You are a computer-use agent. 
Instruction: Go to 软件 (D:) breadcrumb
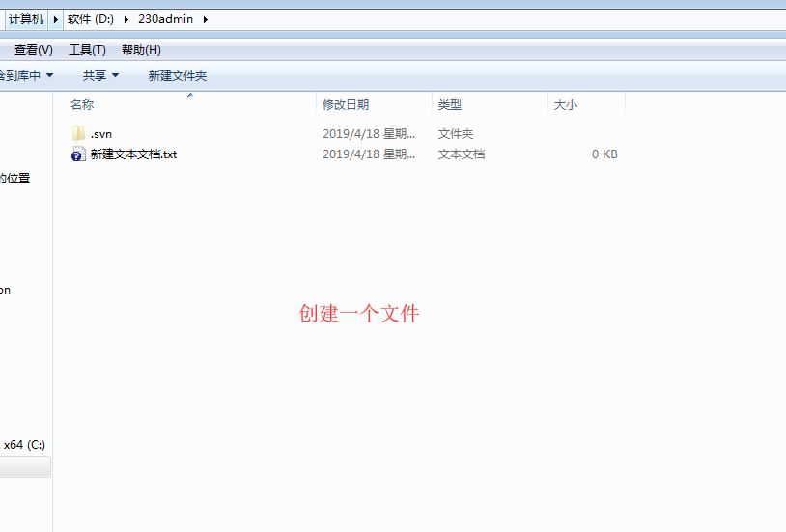[x=91, y=19]
